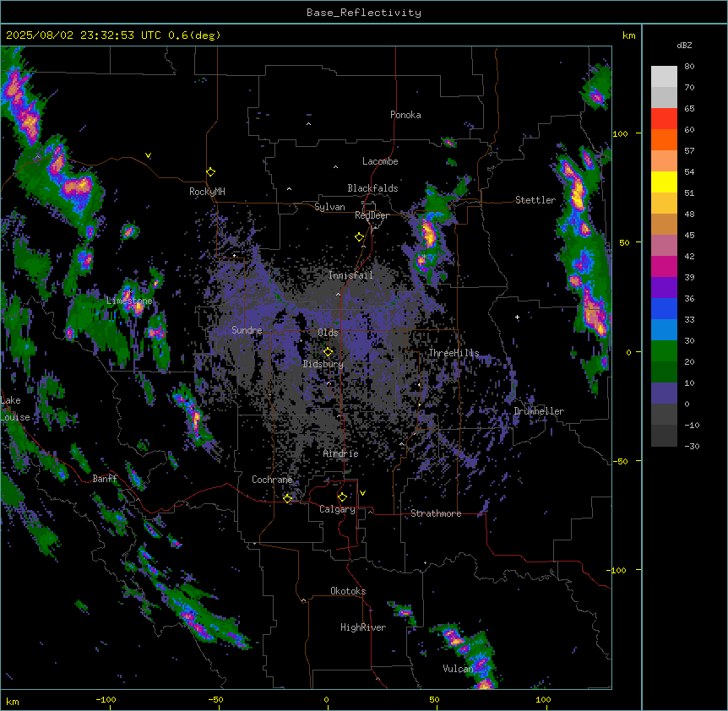Click the 0 tick label on bottom axis
728x711 pixels.
tap(326, 699)
